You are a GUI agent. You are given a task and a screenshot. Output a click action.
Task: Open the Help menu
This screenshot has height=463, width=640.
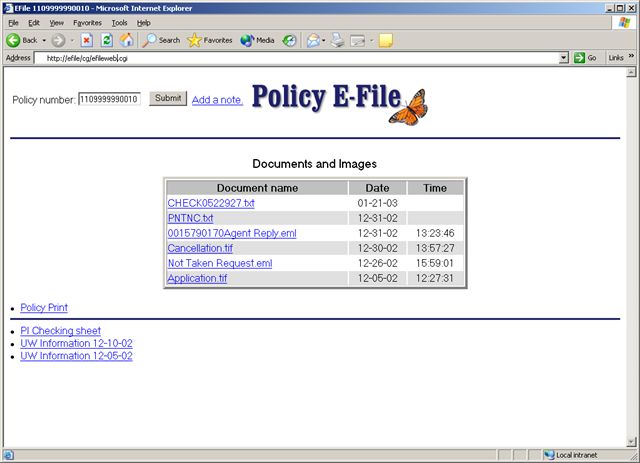(144, 23)
